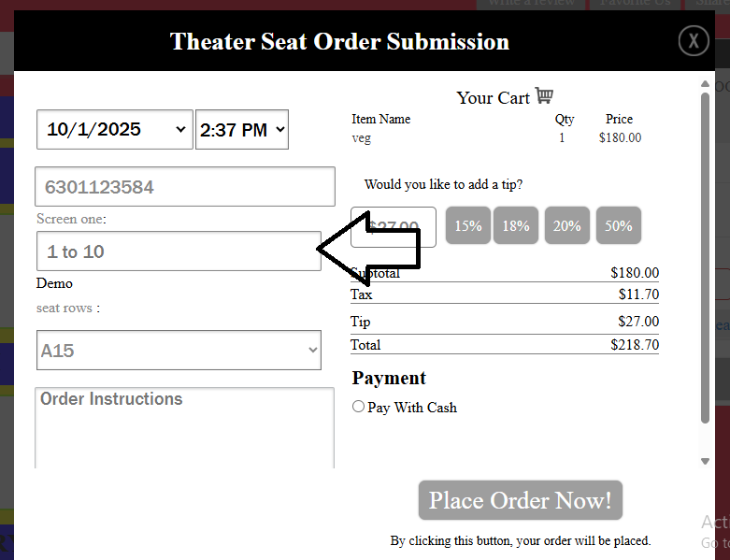Click the phone number field

click(185, 187)
